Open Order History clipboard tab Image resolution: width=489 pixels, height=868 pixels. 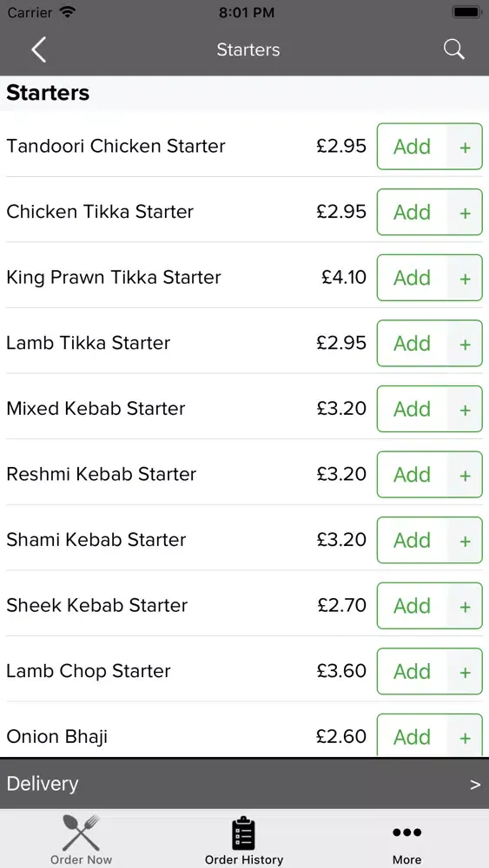pos(244,839)
